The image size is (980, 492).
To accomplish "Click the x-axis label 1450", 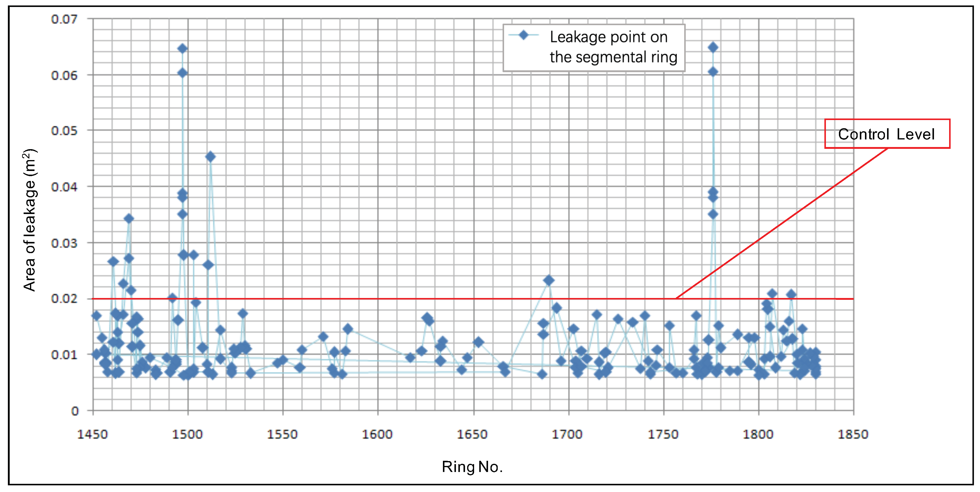I will click(x=92, y=434).
